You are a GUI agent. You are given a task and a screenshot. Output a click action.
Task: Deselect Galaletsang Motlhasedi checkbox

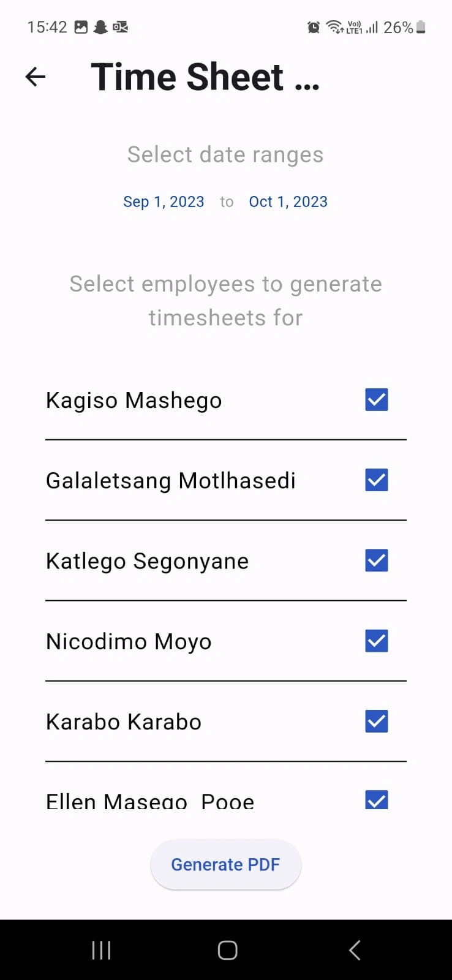(377, 480)
